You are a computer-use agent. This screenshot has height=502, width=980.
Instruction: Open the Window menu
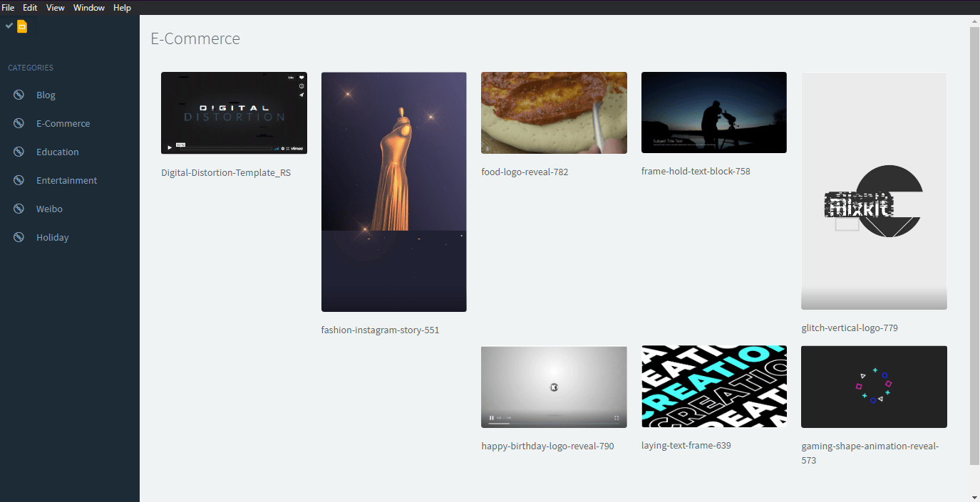pos(89,7)
